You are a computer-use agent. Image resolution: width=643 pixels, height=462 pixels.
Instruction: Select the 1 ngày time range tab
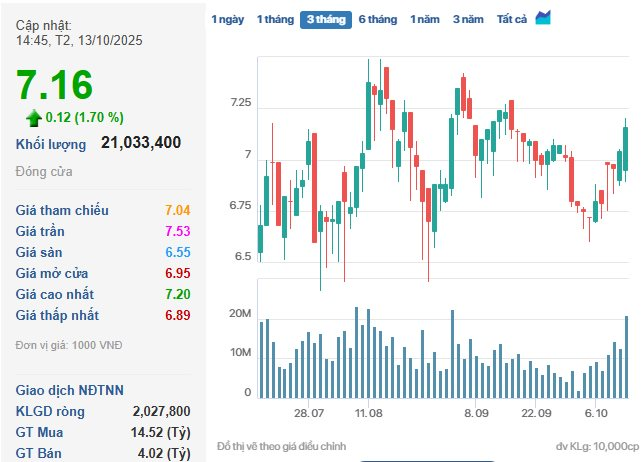coord(227,20)
